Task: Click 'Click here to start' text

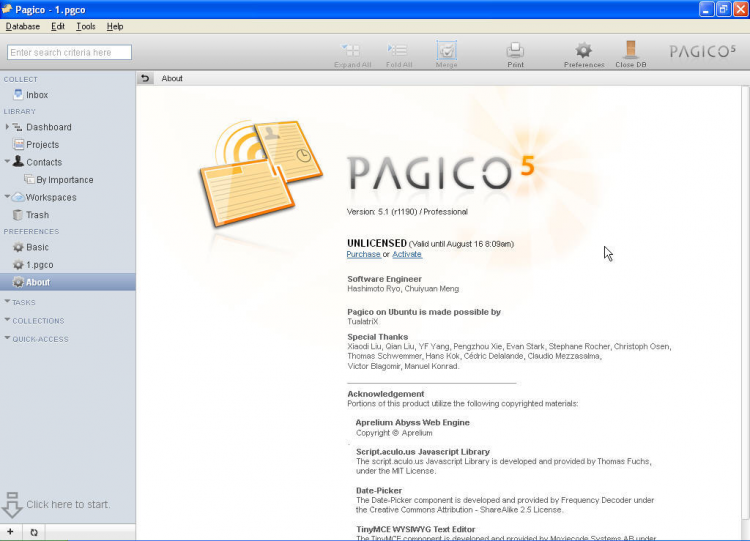Action: [68, 505]
